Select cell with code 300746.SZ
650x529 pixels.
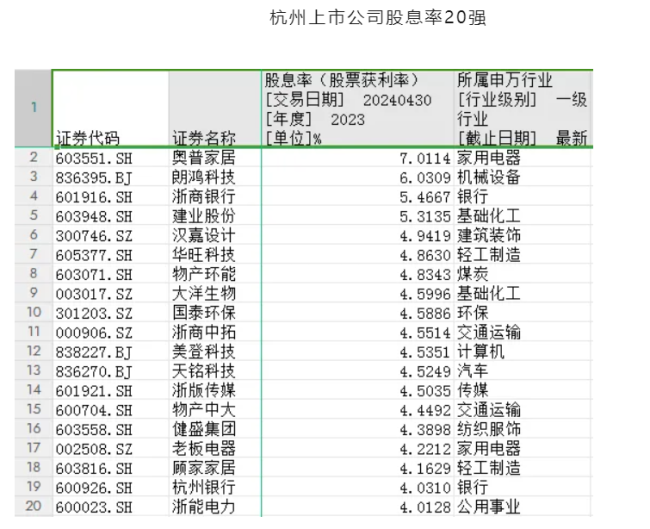(x=111, y=235)
